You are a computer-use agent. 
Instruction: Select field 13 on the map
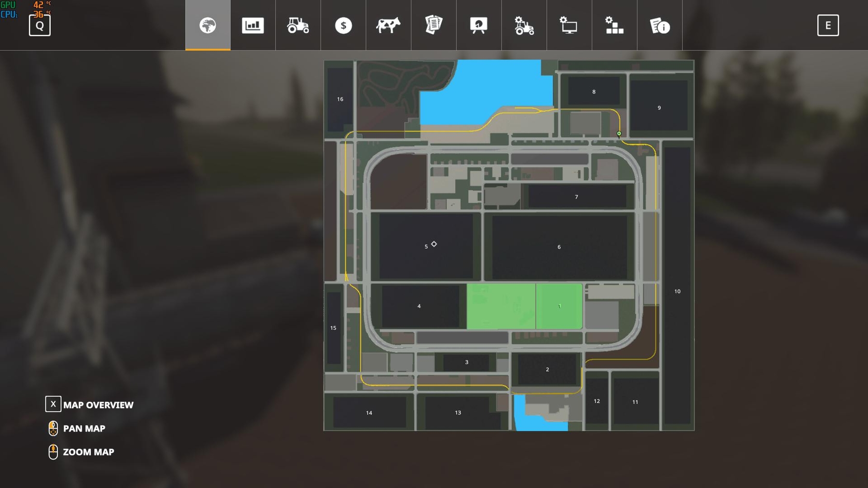click(x=458, y=413)
